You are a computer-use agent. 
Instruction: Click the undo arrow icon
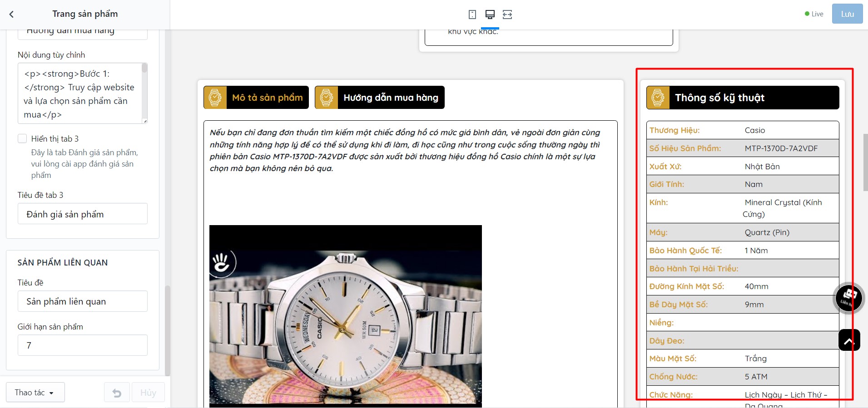(117, 393)
